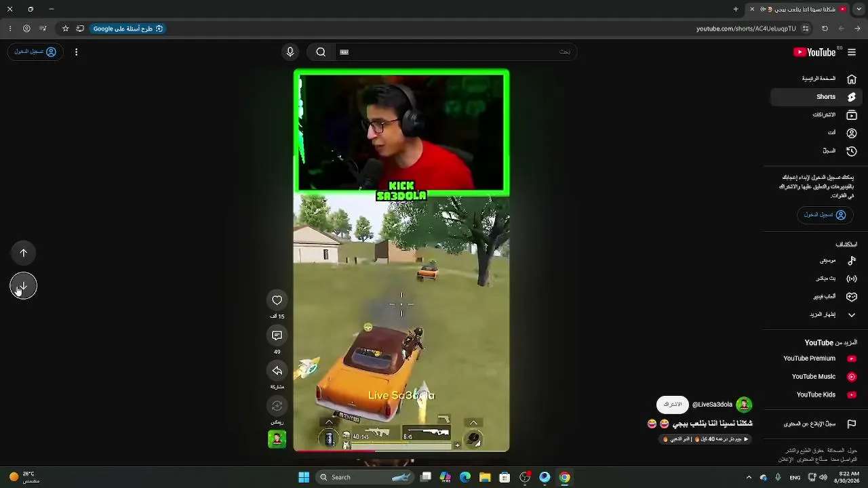Open the LiveSa3dola channel avatar
This screenshot has height=488, width=868.
pos(744,405)
